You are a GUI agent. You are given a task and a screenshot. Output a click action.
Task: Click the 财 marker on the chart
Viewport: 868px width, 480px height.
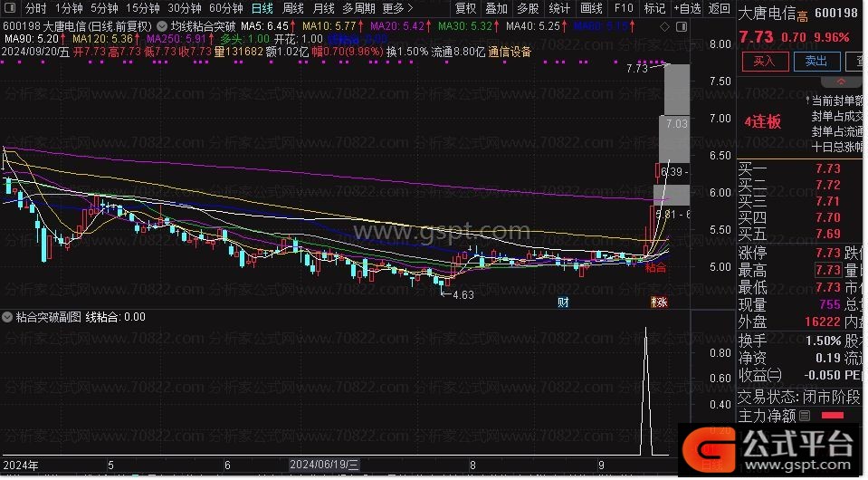click(562, 302)
